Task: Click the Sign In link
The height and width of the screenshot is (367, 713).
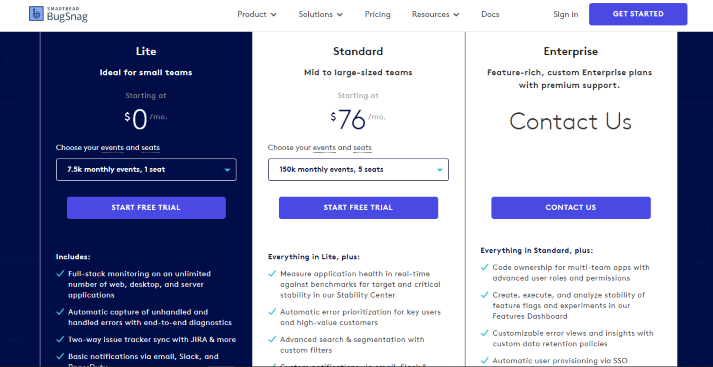Action: point(566,15)
